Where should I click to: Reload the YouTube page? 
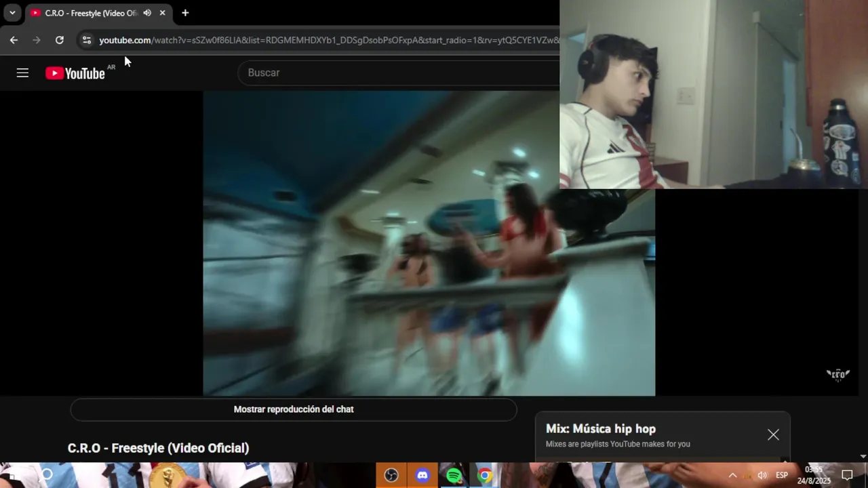point(60,40)
